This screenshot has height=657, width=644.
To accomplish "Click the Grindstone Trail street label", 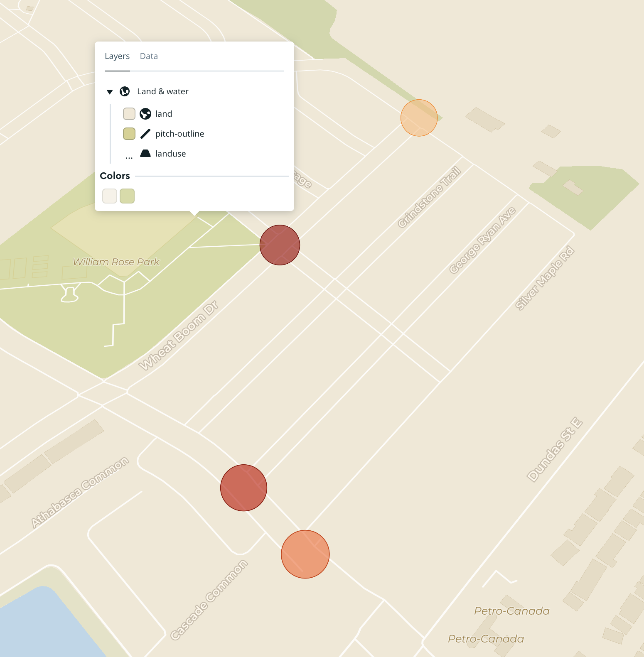I will (430, 197).
